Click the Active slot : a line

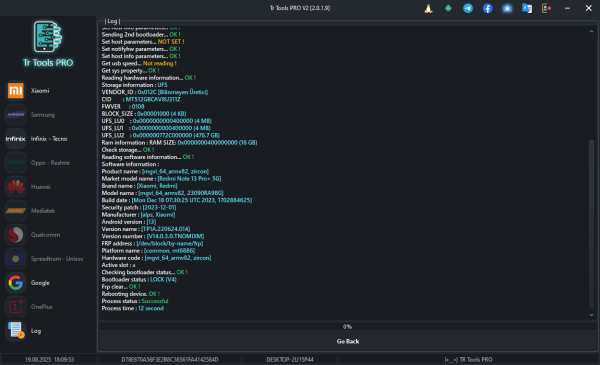[x=118, y=265]
